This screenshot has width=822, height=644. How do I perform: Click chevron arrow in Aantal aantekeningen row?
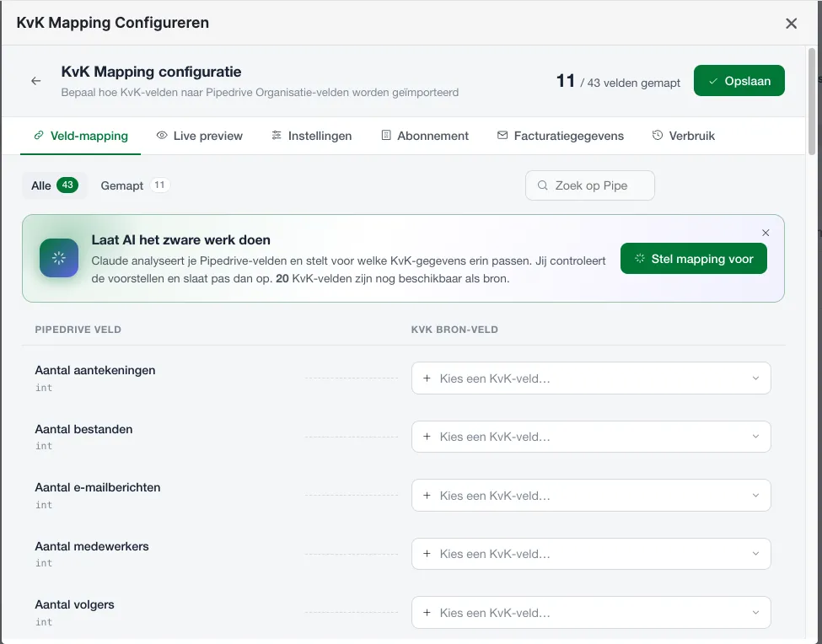tap(755, 378)
